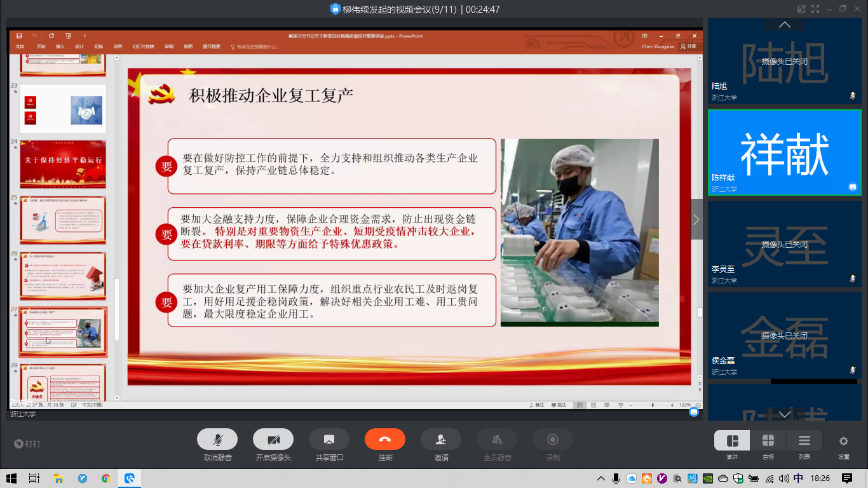Click the 全员静音 mute-all icon
The height and width of the screenshot is (488, 868).
pos(497,439)
